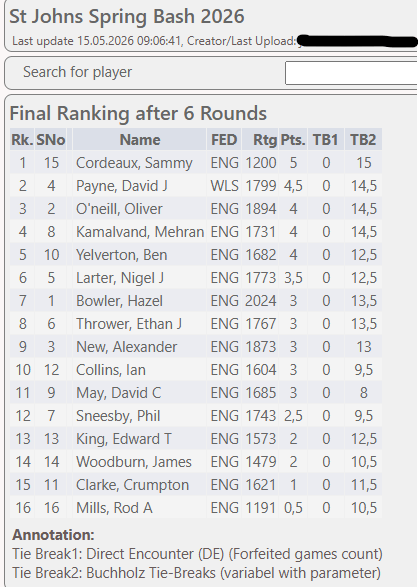Select Collins, Ian in the table
This screenshot has width=418, height=587.
coord(110,370)
